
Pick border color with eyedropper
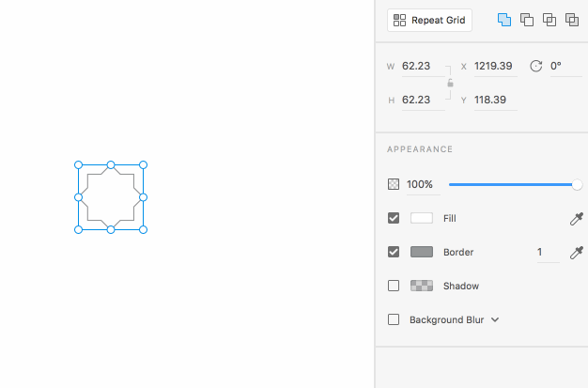[x=577, y=252]
